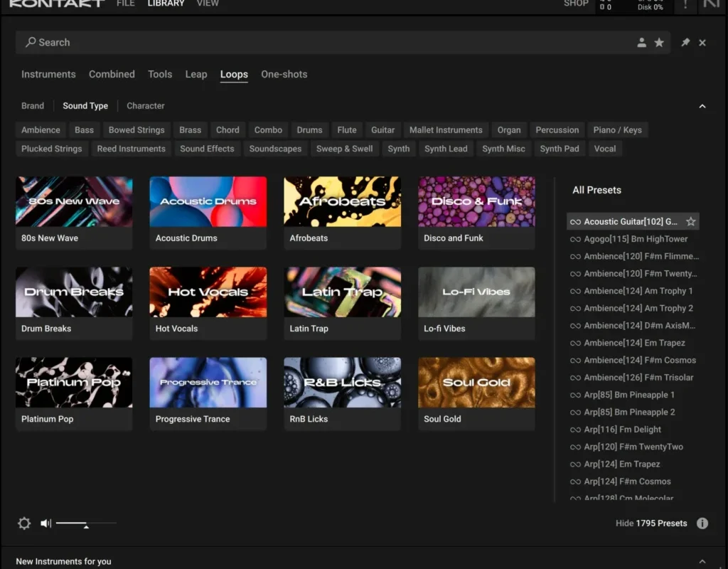This screenshot has height=569, width=728.
Task: Mute preview with the speaker icon
Action: pyautogui.click(x=45, y=523)
